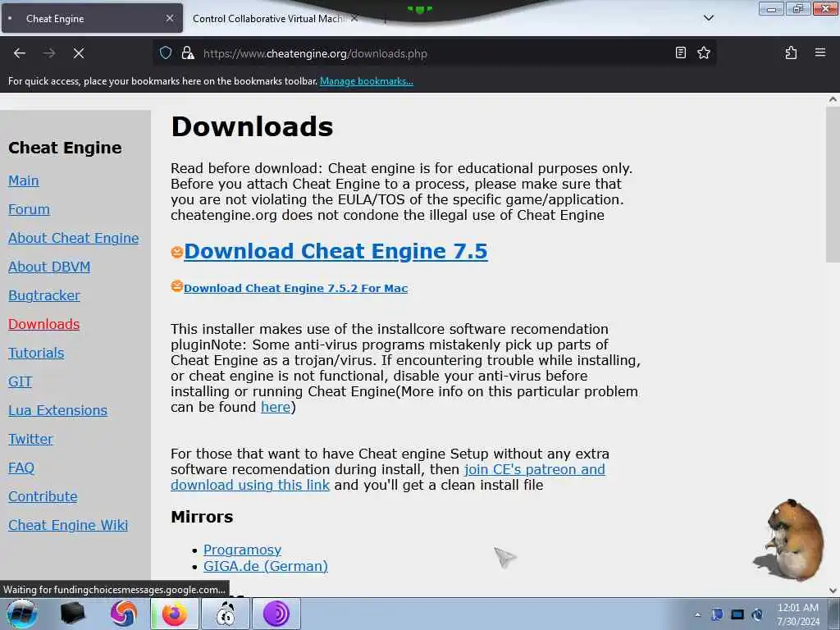Open the Lua Extensions link
Image resolution: width=840 pixels, height=630 pixels.
click(58, 410)
